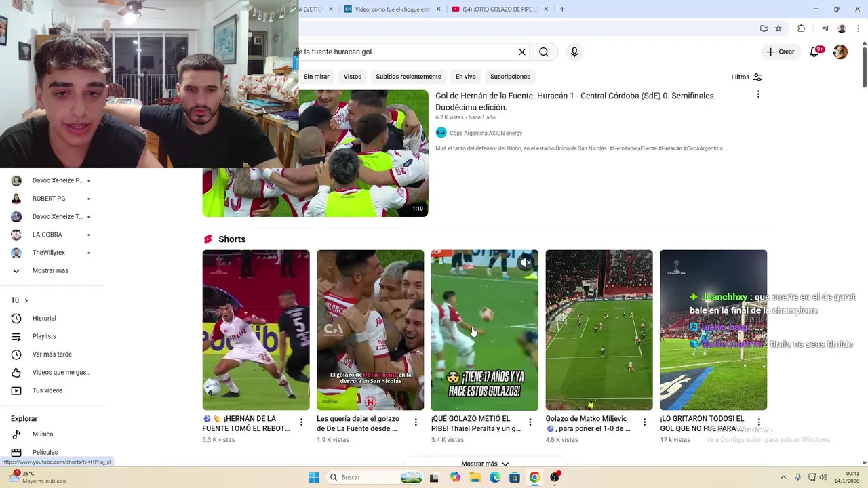Start voice search with the microphone icon

point(574,52)
